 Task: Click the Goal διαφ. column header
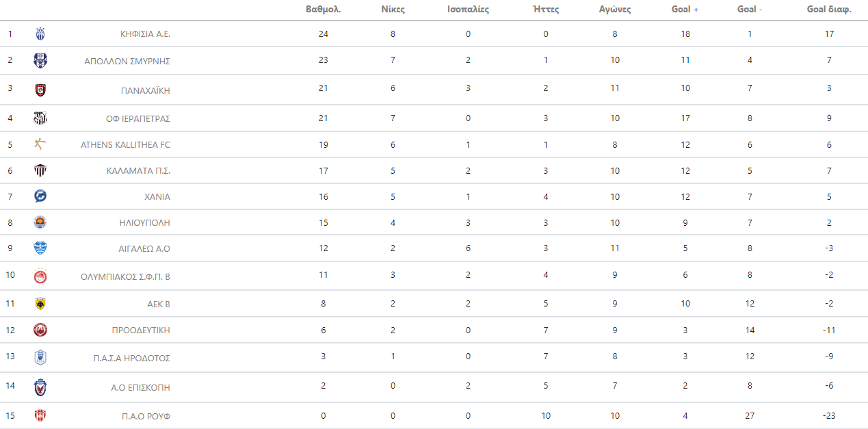pyautogui.click(x=829, y=10)
